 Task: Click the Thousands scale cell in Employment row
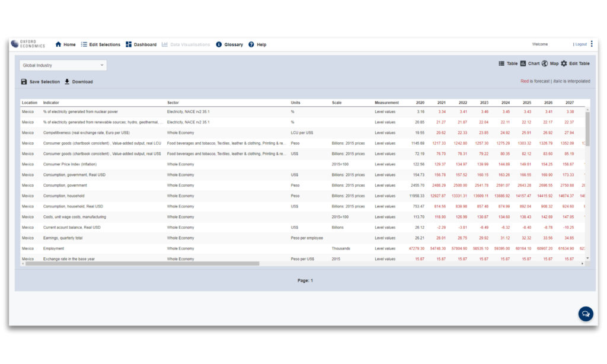click(341, 248)
